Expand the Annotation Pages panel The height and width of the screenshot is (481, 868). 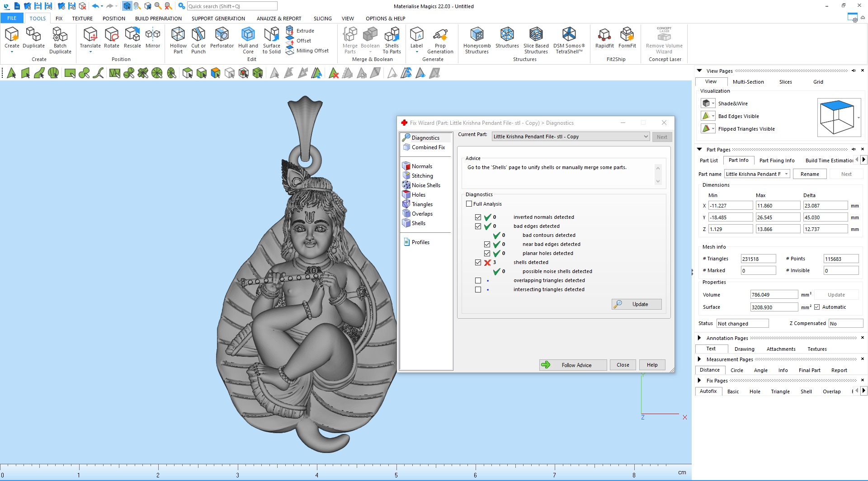(x=699, y=338)
